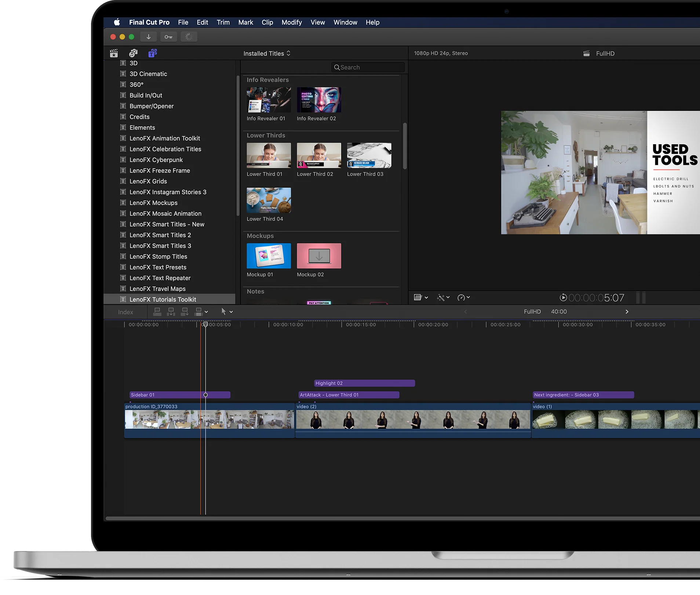700x595 pixels.
Task: Click the Connect clip toolbar icon
Action: (157, 312)
